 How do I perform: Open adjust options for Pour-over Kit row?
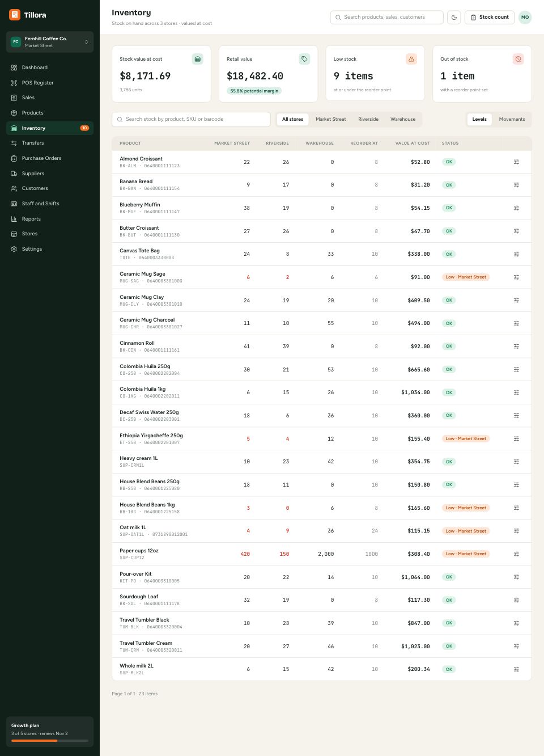[516, 577]
